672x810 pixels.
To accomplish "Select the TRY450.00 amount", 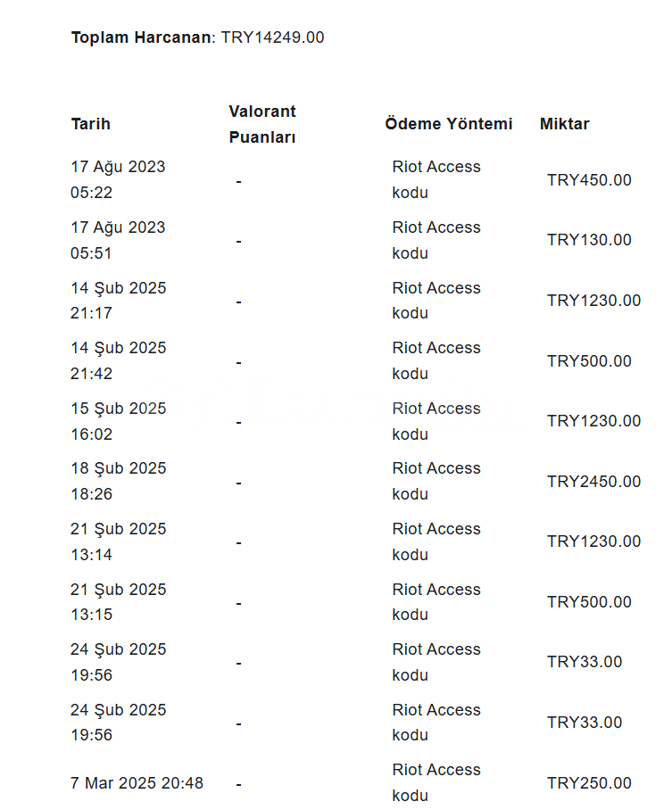I will (589, 180).
